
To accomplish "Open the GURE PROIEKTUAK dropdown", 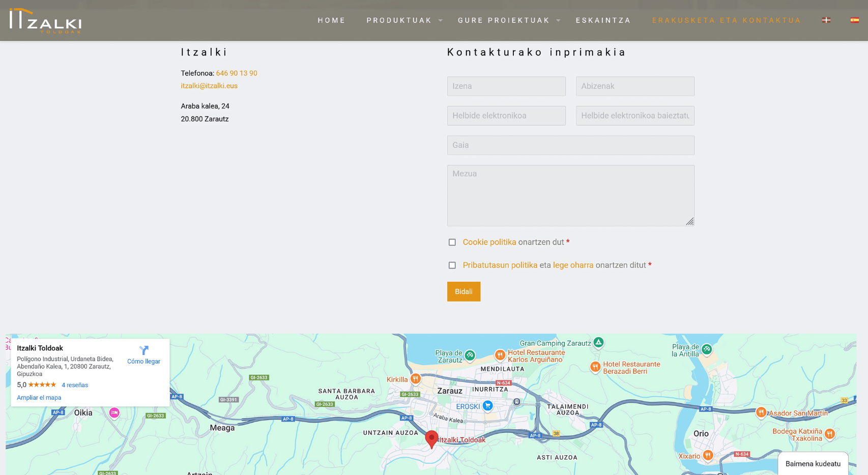I will point(503,20).
